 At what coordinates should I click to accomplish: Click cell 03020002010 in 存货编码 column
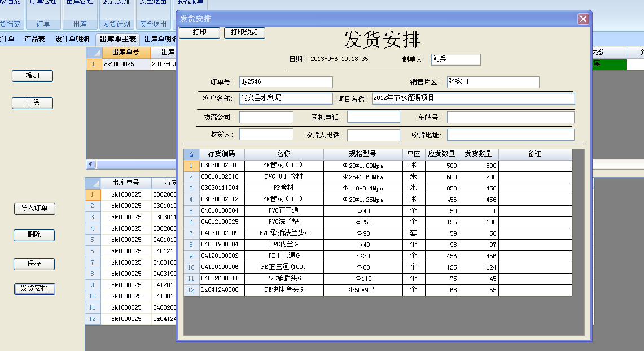click(222, 166)
